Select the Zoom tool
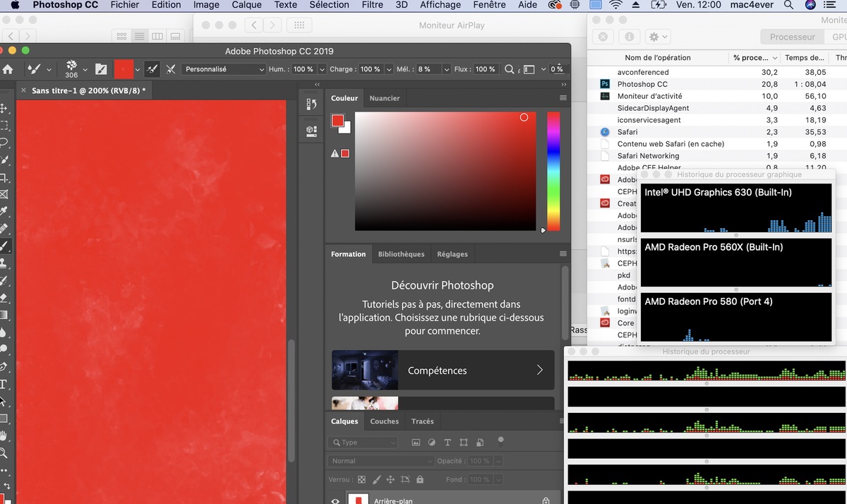The image size is (847, 504). (x=4, y=453)
